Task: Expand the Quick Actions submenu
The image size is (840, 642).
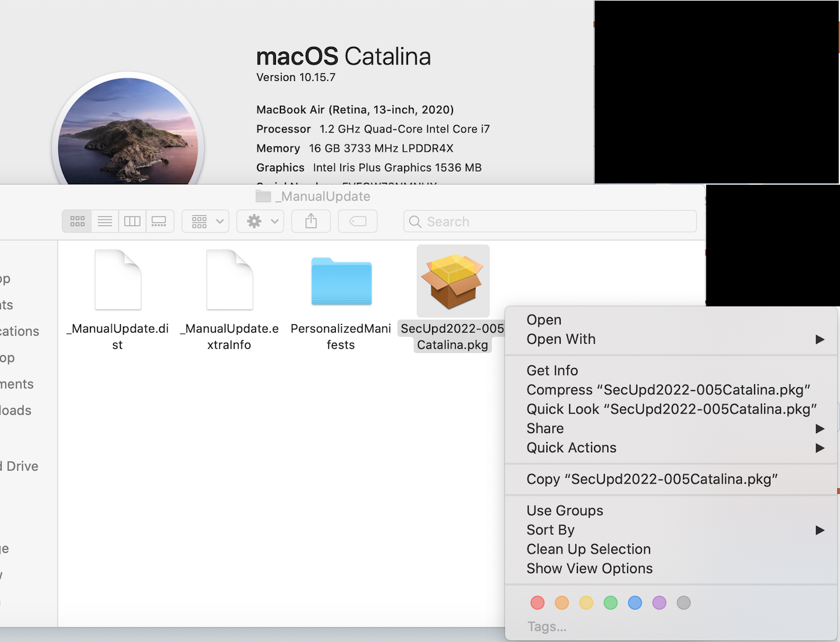Action: 671,448
